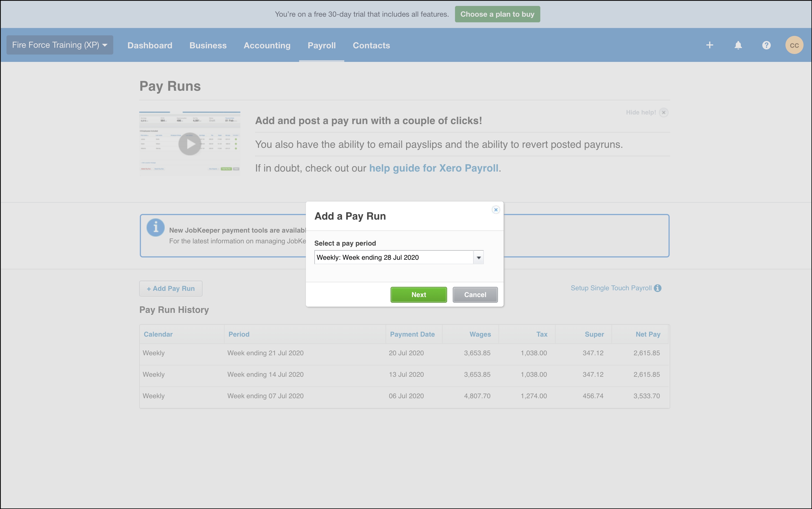Click the plus quick-add icon
812x509 pixels.
(x=709, y=45)
